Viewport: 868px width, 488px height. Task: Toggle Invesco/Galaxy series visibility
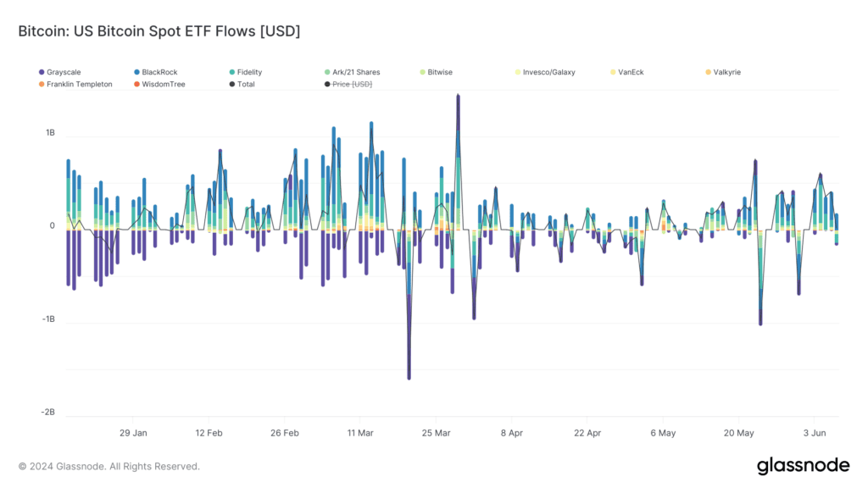tap(545, 73)
